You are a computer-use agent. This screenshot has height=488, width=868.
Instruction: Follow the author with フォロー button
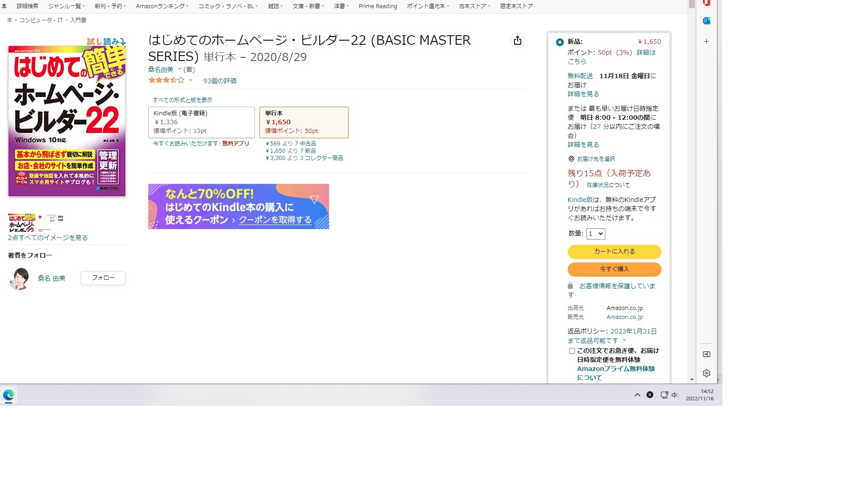click(103, 278)
